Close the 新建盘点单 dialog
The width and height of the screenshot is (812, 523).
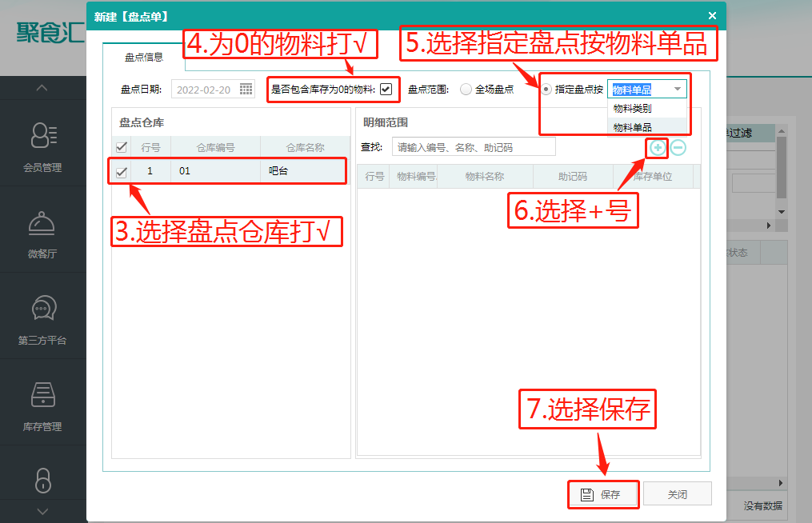click(x=712, y=16)
